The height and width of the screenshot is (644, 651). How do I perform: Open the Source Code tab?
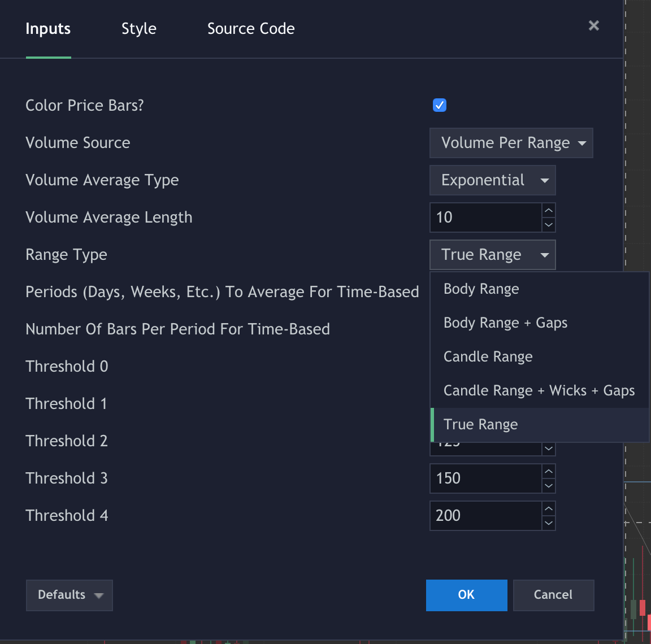click(251, 28)
